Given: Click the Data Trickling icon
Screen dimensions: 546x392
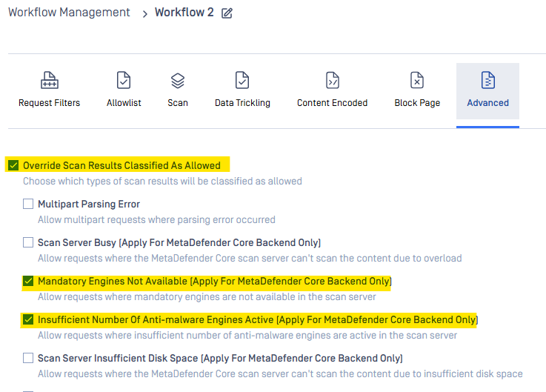Looking at the screenshot, I should 242,80.
